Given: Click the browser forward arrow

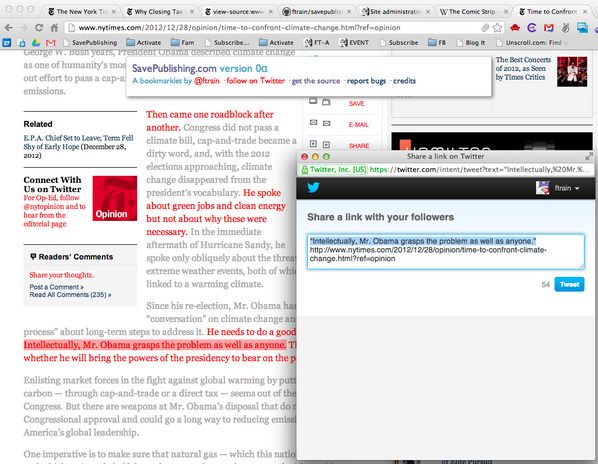Looking at the screenshot, I should click(24, 27).
